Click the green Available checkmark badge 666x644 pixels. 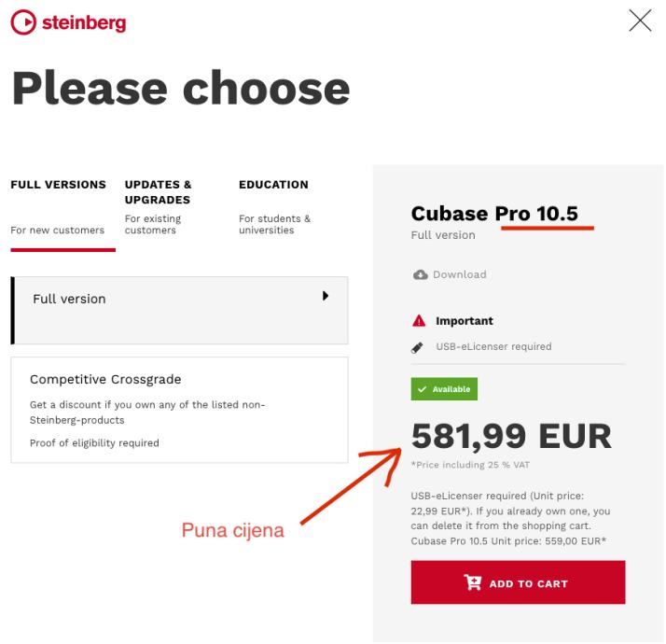(444, 389)
